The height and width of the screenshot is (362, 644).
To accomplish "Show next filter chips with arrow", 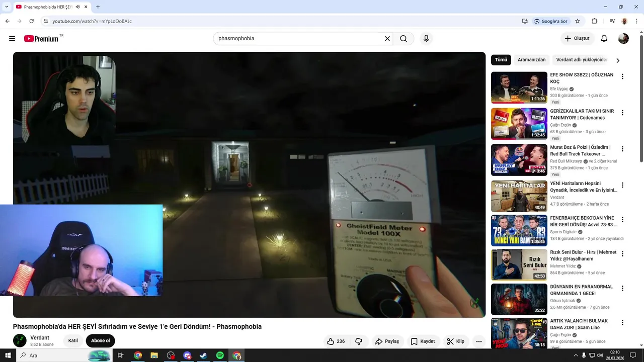I will click(x=618, y=60).
